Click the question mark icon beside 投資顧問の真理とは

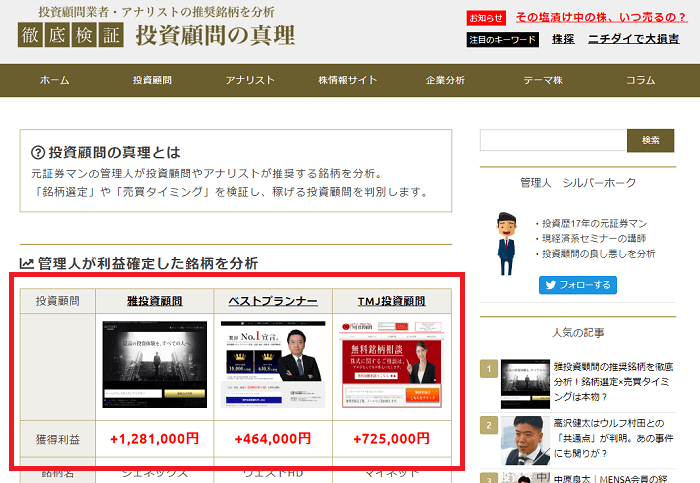click(38, 153)
